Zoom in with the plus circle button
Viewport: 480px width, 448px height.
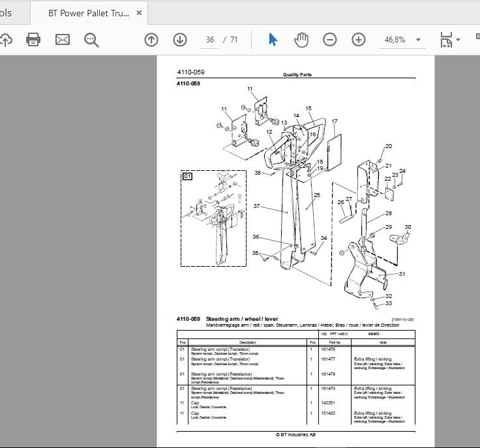(359, 40)
